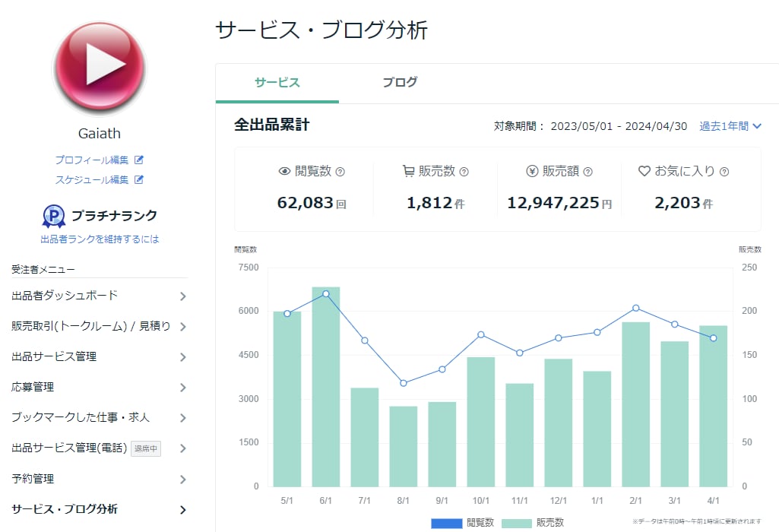Click the 10/1 bar in the chart
The height and width of the screenshot is (532, 779).
(481, 422)
